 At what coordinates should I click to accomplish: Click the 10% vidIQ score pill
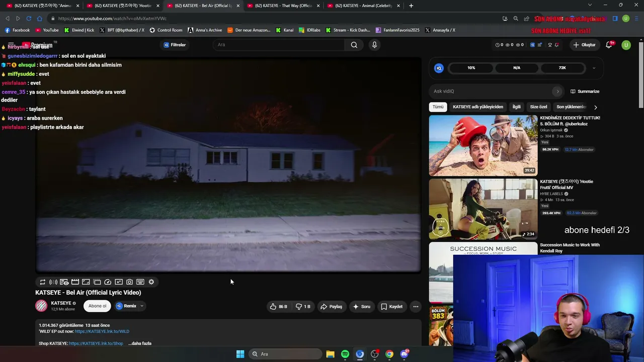pos(471,68)
